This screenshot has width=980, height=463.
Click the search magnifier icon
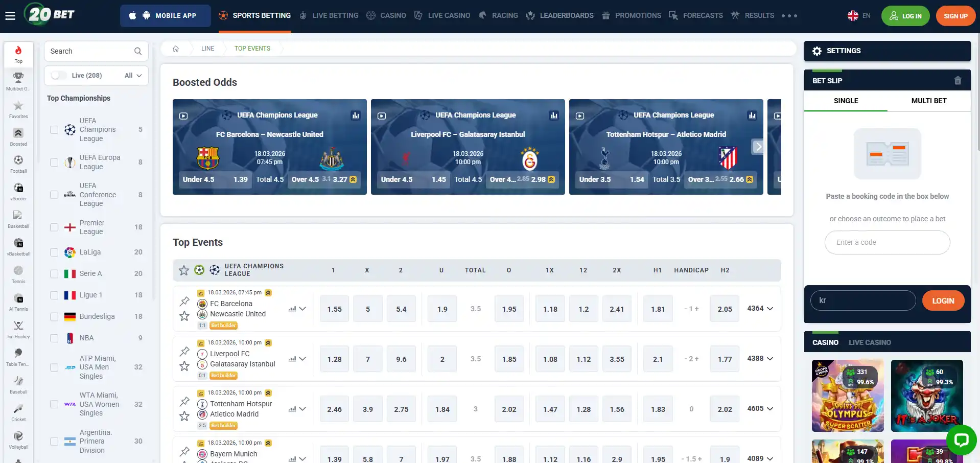coord(137,51)
